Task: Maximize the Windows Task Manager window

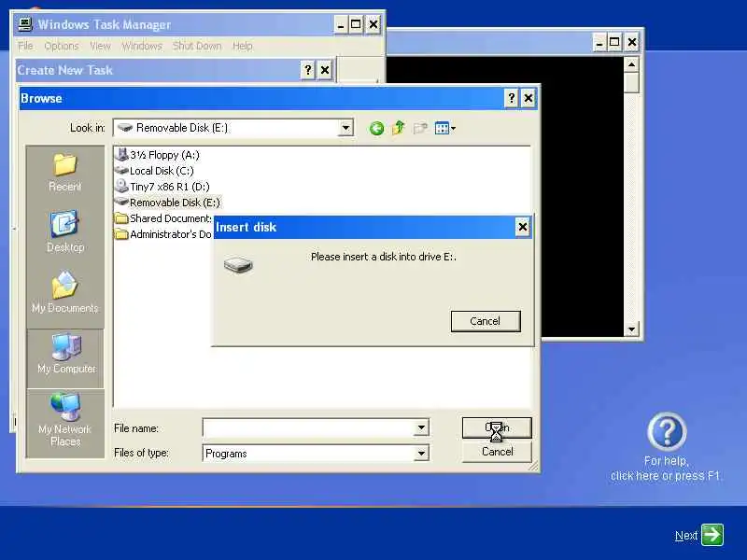Action: [x=356, y=25]
